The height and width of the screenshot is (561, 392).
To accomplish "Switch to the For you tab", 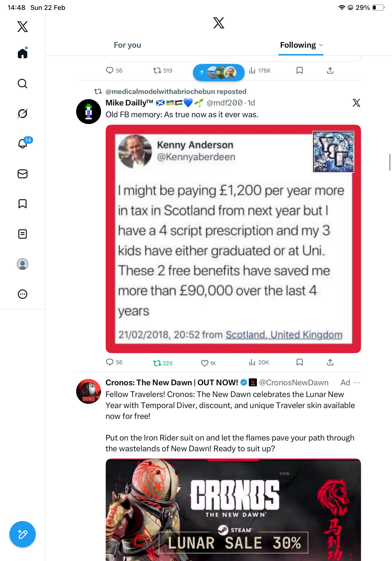I will pos(127,45).
